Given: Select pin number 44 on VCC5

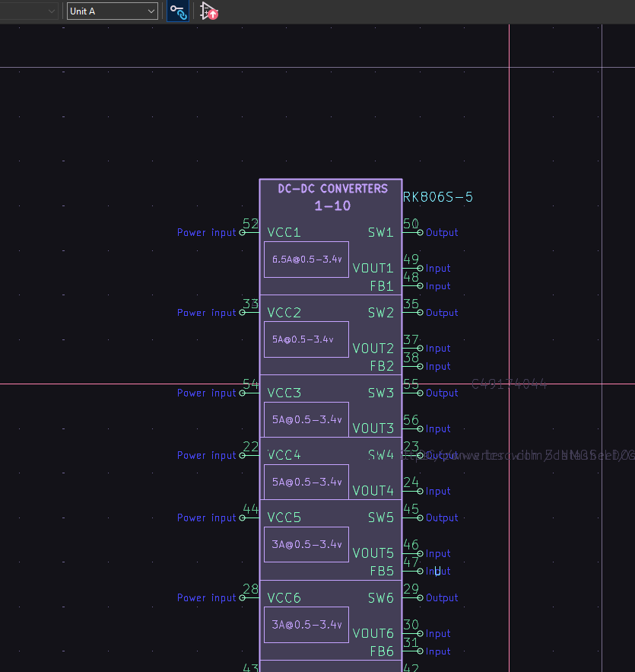Looking at the screenshot, I should click(250, 509).
